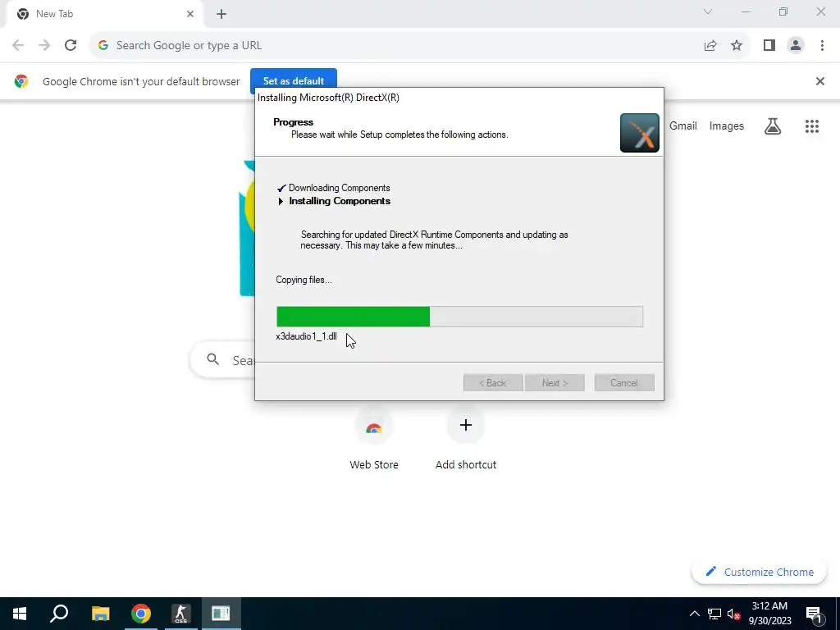This screenshot has width=840, height=630.
Task: Click the DirectX installation progress bar
Action: (x=459, y=317)
